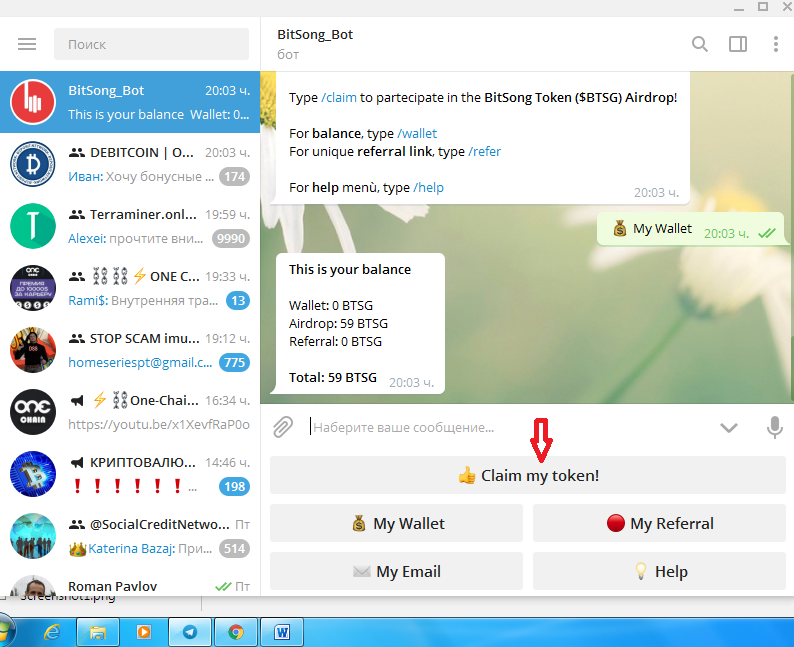Open the ONE C... group chat

click(130, 288)
